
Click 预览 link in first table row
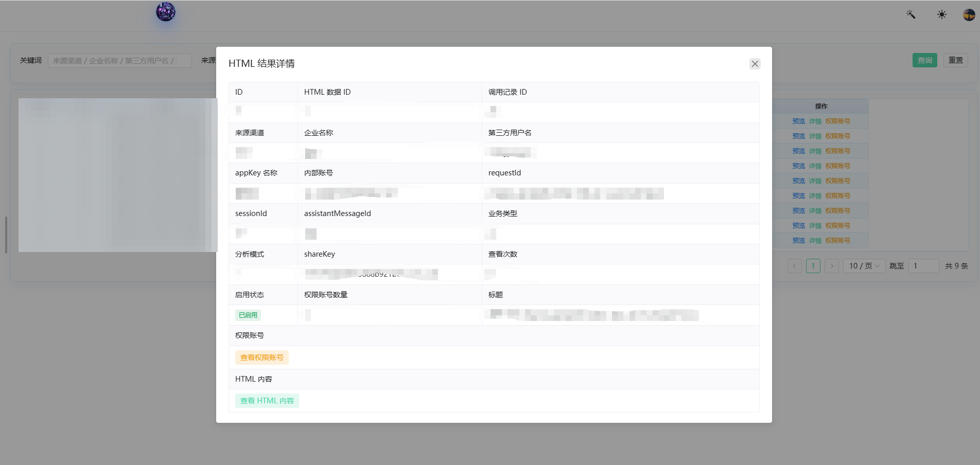pyautogui.click(x=799, y=121)
